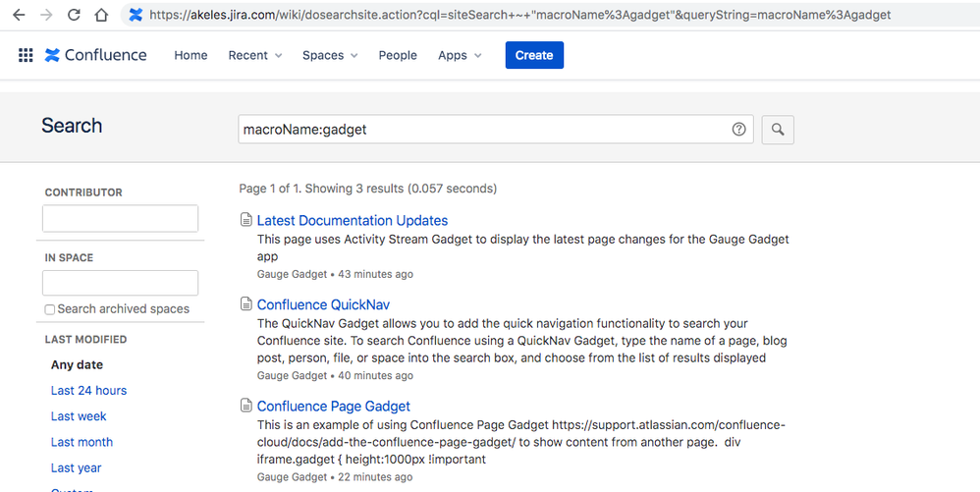The image size is (980, 492).
Task: Open the app switcher grid icon
Action: (26, 55)
